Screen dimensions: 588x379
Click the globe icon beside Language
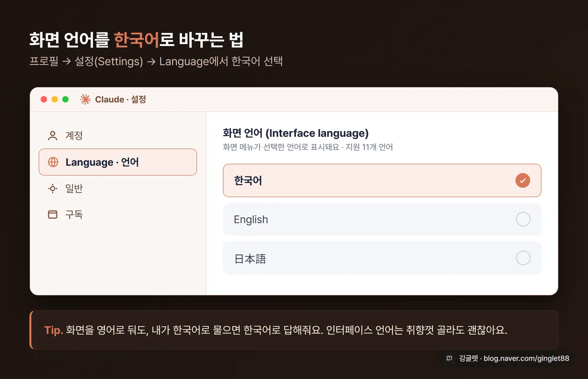pyautogui.click(x=53, y=162)
